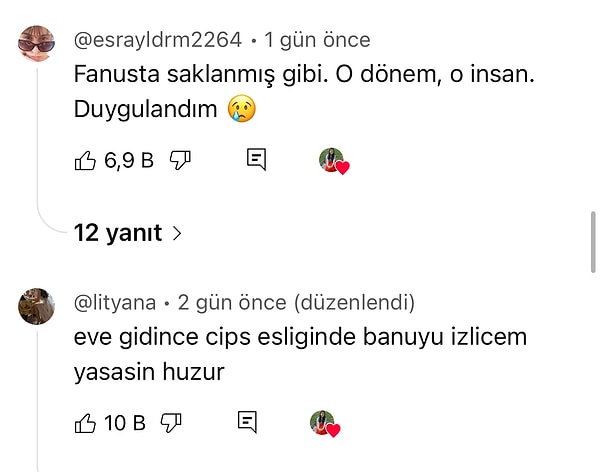600x472 pixels.
Task: Click the scrollbar on the right edge
Action: (x=593, y=238)
